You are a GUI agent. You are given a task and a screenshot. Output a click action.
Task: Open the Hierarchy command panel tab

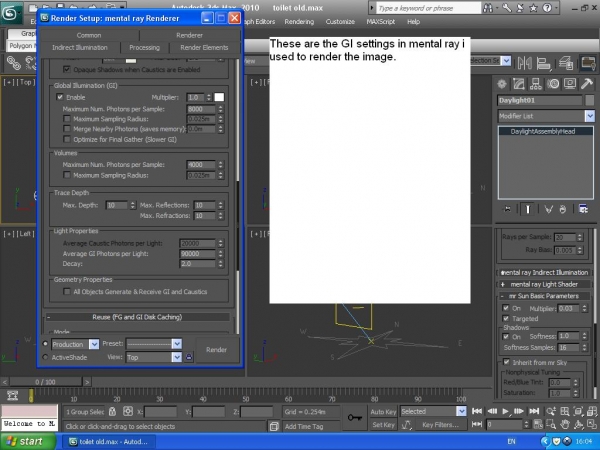536,84
